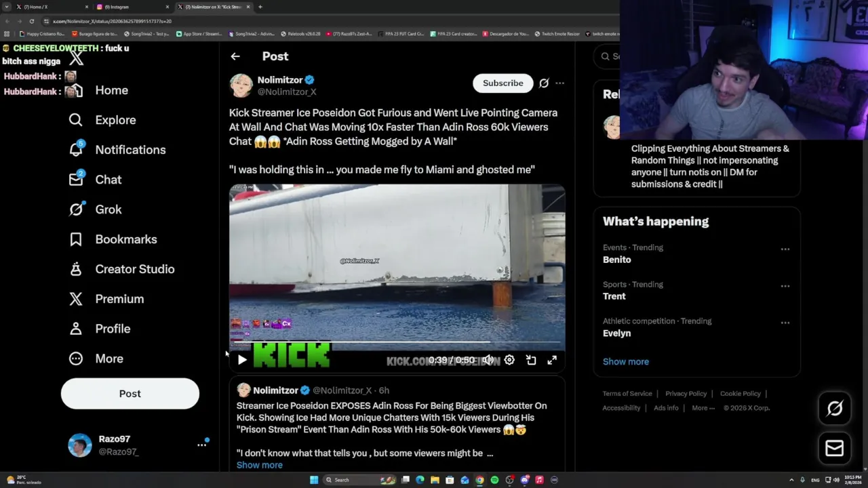Screen dimensions: 868x488
Task: Open Twitch Emote Resizer bookmark
Action: (557, 33)
